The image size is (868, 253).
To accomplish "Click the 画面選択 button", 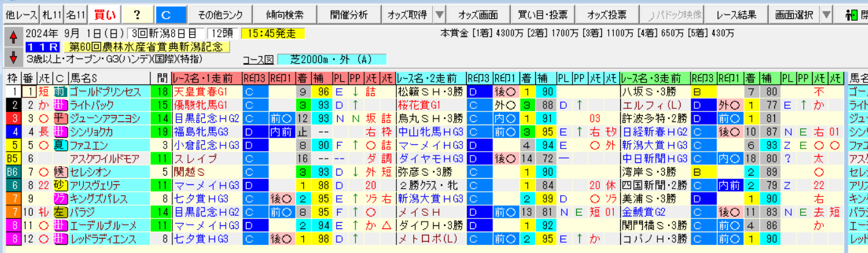I will tap(794, 15).
